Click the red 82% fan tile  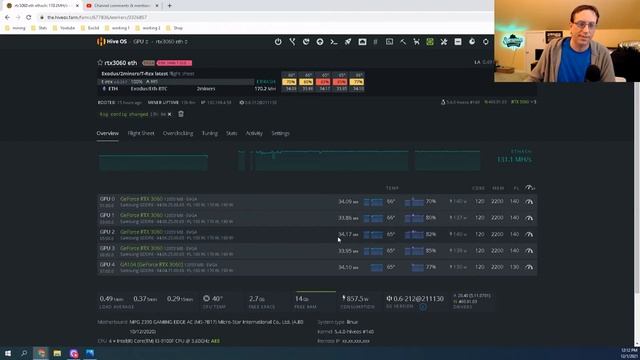(323, 82)
